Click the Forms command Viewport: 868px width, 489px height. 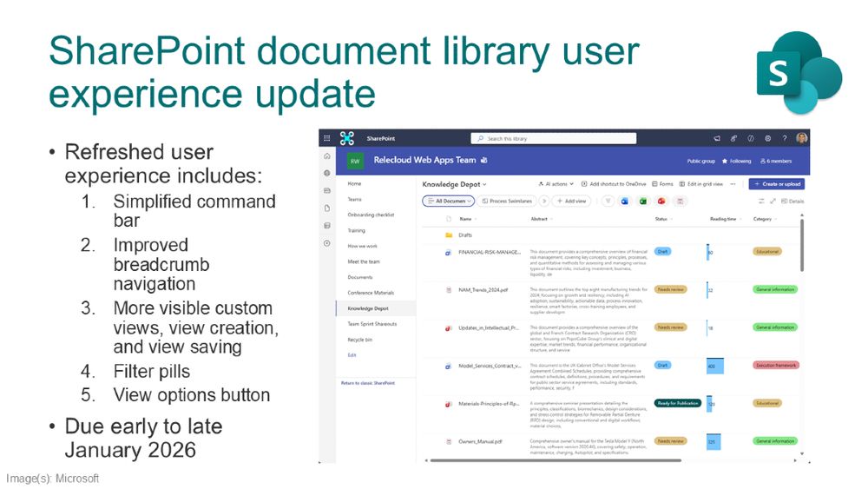(x=662, y=184)
